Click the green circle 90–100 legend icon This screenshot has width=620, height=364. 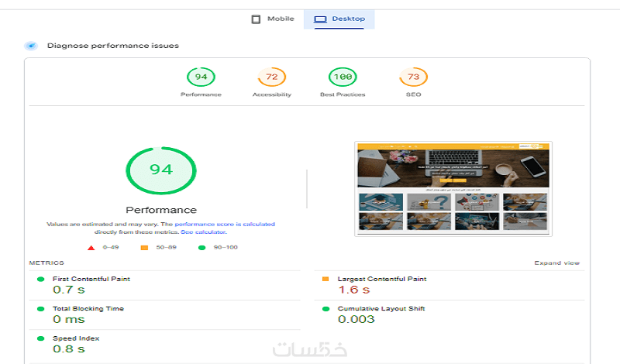click(x=201, y=248)
